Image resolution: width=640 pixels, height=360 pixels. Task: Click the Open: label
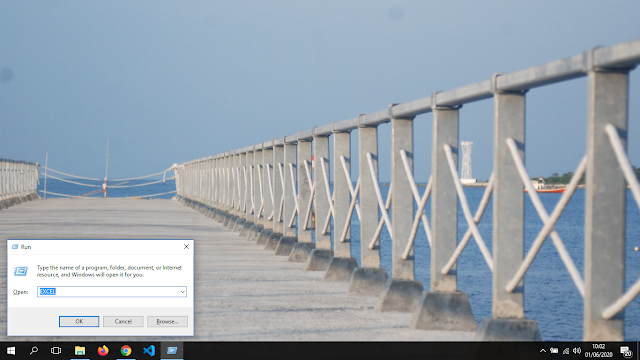20,292
